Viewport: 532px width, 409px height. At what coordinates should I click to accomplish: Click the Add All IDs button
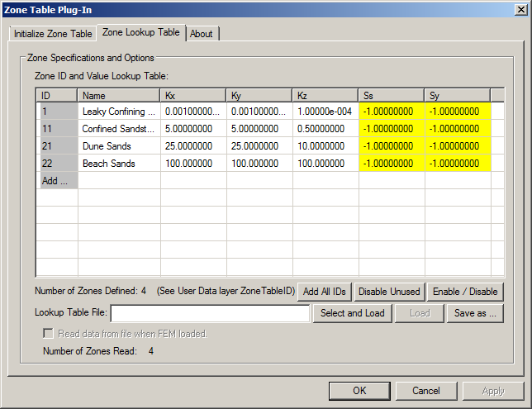pos(326,291)
